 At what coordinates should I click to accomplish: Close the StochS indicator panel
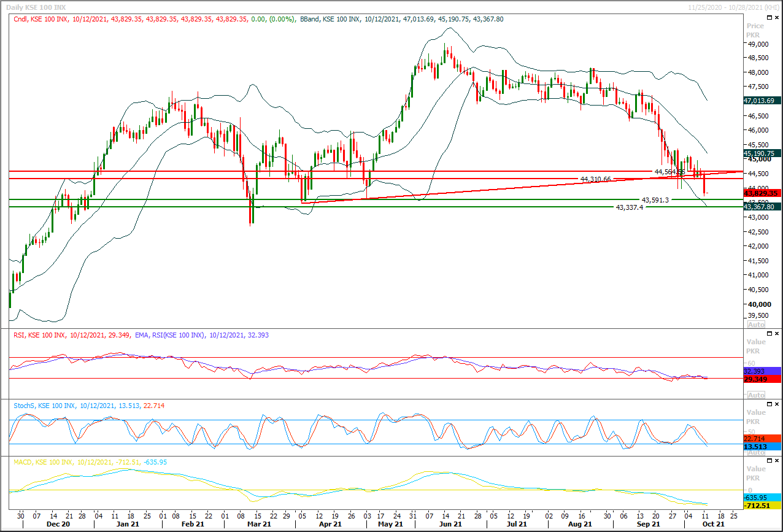[777, 405]
